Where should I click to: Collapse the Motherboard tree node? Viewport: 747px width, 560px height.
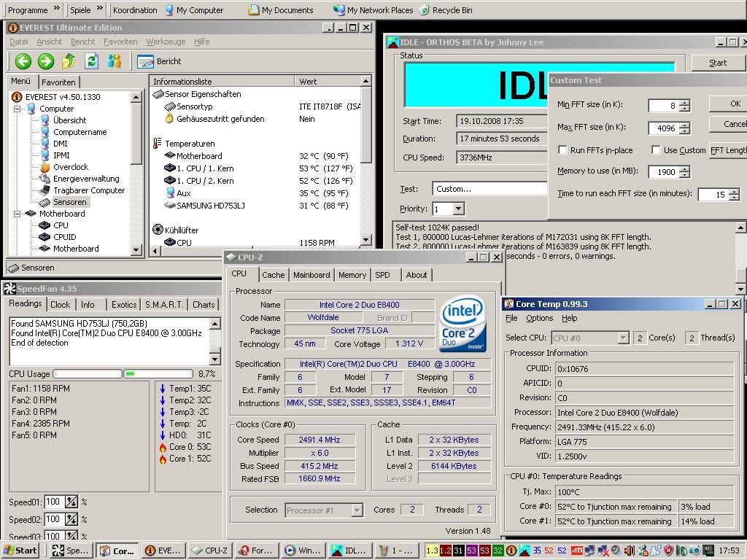(x=17, y=214)
